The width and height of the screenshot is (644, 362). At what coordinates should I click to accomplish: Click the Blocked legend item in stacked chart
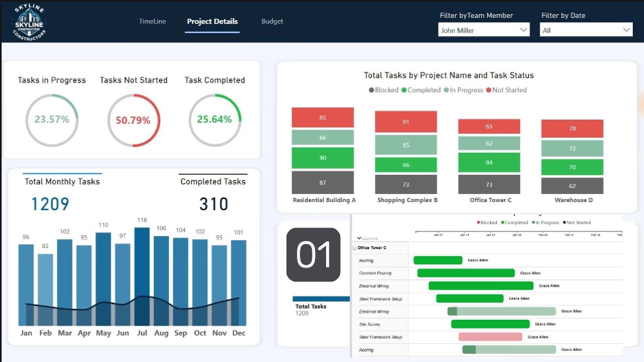383,90
